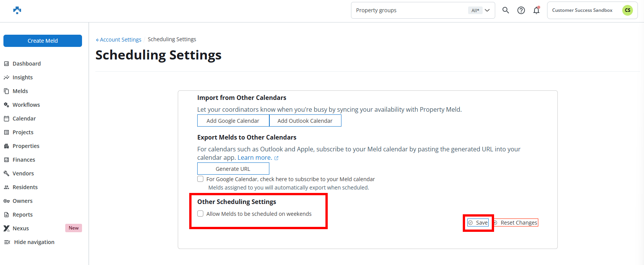Open the notifications bell
Screen dimensions: 644x265
point(536,10)
